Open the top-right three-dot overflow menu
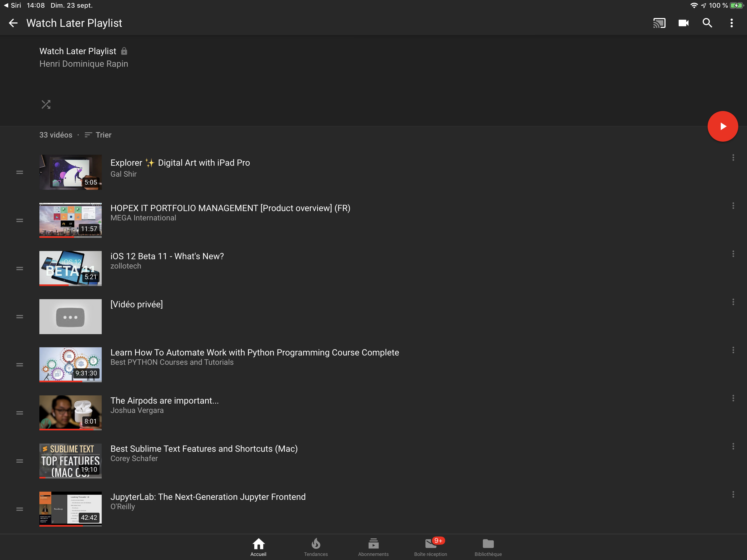This screenshot has width=747, height=560. point(731,23)
